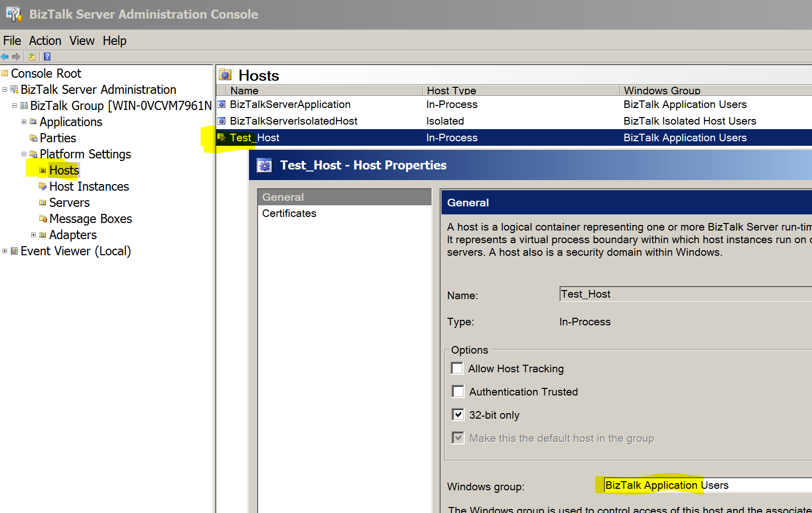The width and height of the screenshot is (812, 513).
Task: Click the BizTalkServerIsolatedHost row icon
Action: 221,121
